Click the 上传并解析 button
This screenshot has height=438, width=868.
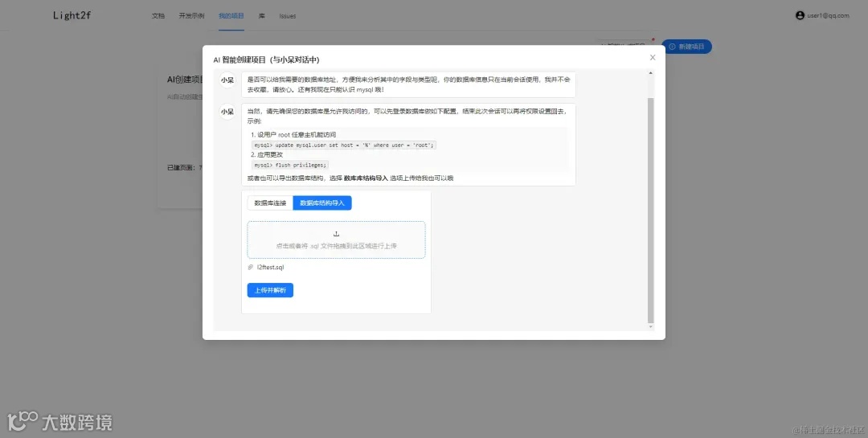coord(270,290)
